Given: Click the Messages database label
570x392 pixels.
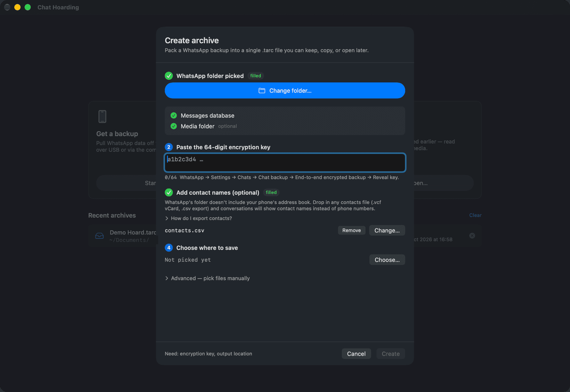Looking at the screenshot, I should [x=207, y=115].
